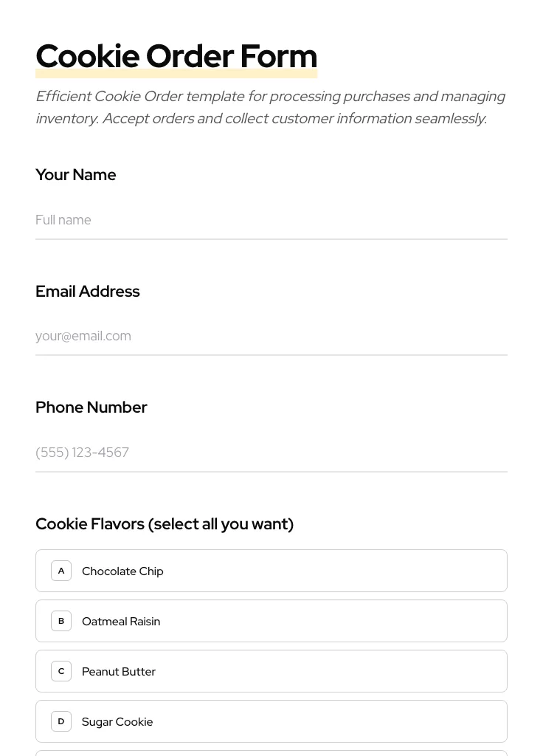The image size is (543, 756).
Task: Select the Sugar Cookie flavor option
Action: pos(271,721)
